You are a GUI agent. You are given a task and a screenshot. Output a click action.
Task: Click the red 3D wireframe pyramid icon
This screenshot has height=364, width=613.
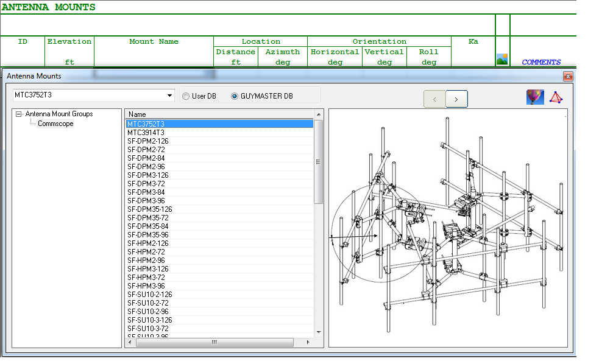(556, 97)
